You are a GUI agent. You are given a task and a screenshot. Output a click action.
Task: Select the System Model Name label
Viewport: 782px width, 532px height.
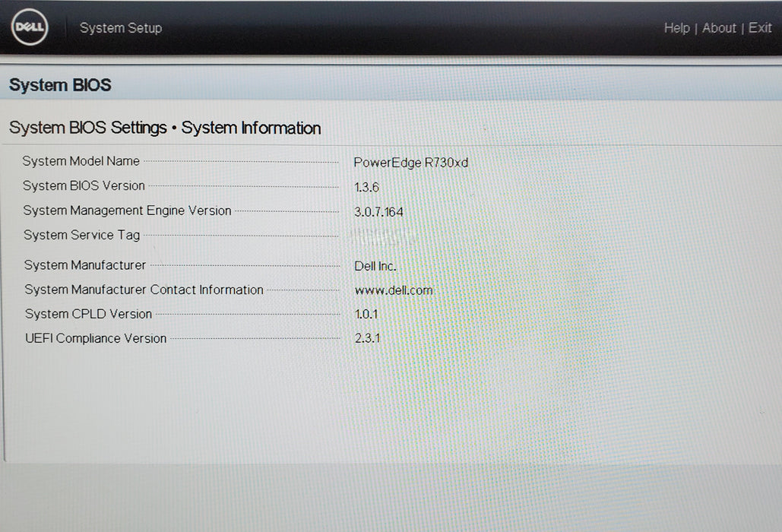pyautogui.click(x=81, y=161)
